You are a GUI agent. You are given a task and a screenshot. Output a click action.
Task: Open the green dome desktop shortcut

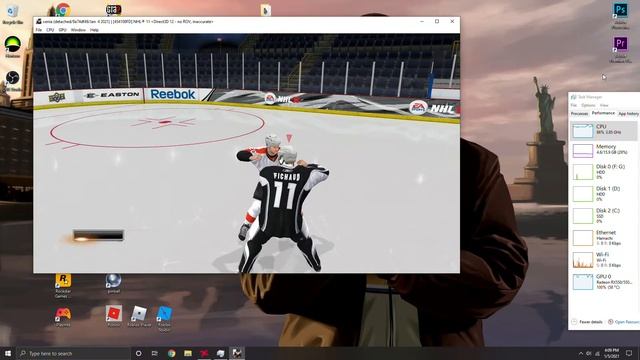coord(12,46)
